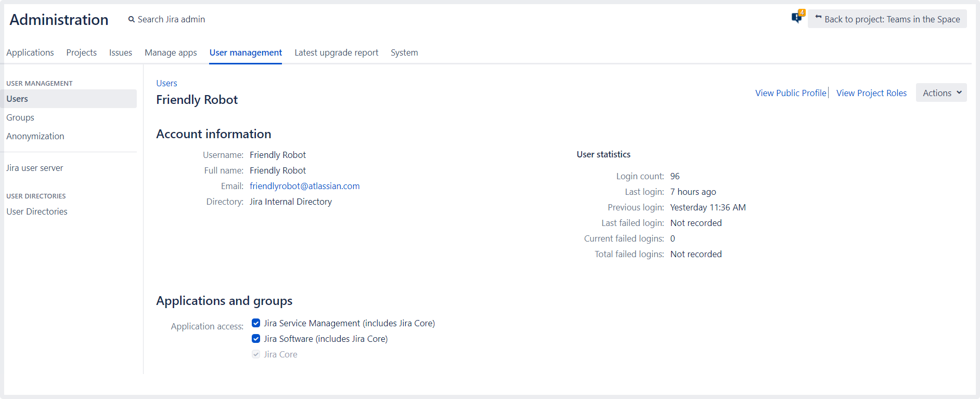Open View Project Roles link

871,93
